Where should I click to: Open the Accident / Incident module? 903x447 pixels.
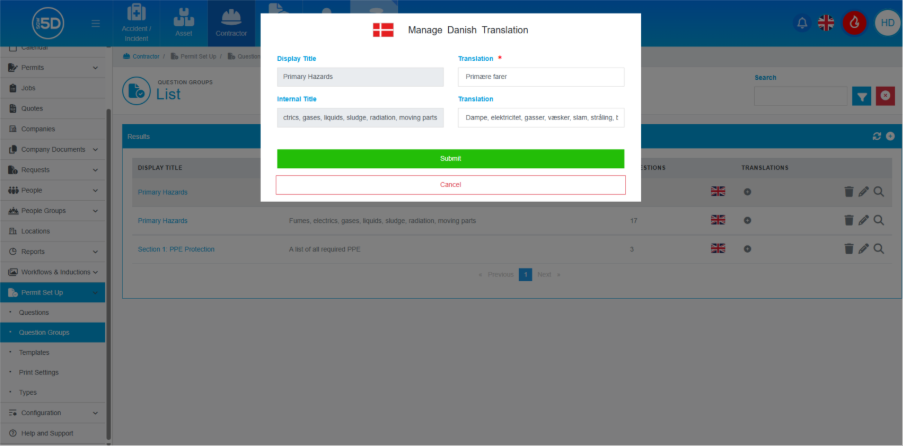(x=136, y=23)
